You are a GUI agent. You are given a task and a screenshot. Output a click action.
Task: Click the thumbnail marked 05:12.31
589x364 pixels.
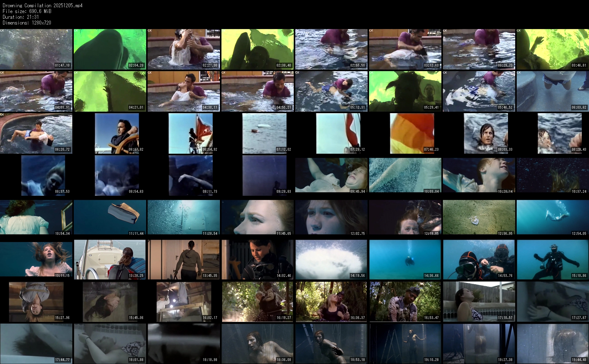point(331,91)
